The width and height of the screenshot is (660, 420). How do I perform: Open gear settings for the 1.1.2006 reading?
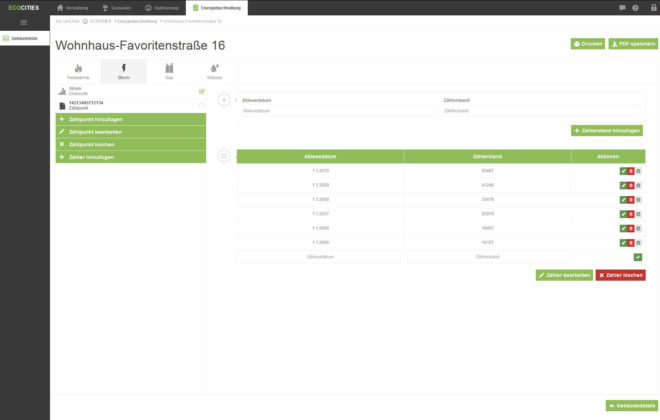(638, 229)
